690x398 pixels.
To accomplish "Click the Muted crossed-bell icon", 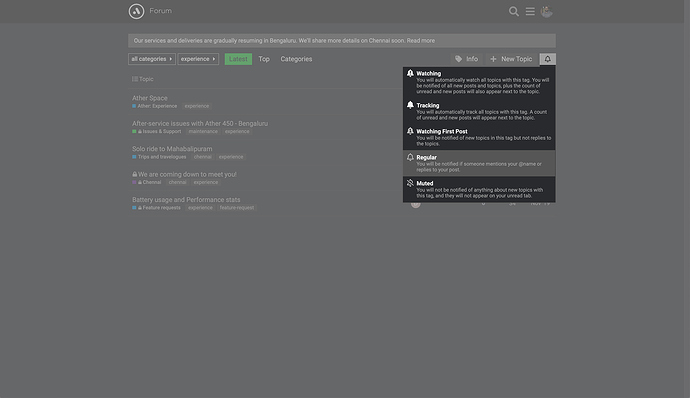I will [x=410, y=183].
